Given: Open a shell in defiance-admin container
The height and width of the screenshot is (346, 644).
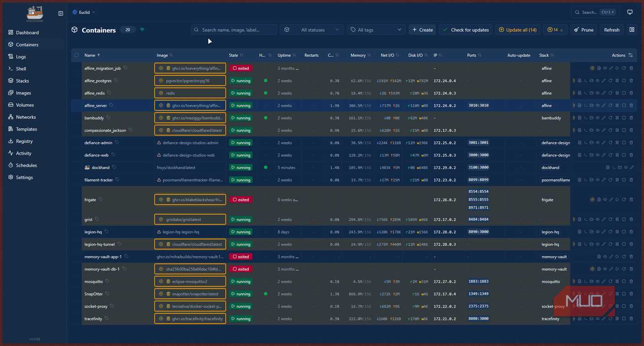Looking at the screenshot, I should (x=586, y=143).
